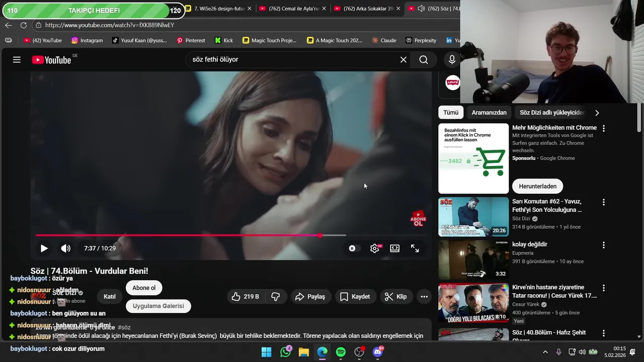Open the player settings gear

pyautogui.click(x=375, y=248)
